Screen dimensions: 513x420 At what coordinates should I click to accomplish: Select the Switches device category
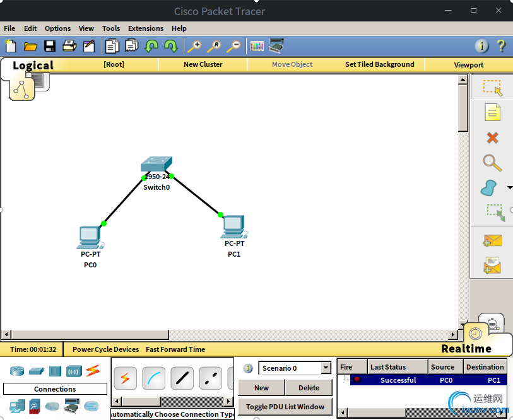[x=36, y=371]
